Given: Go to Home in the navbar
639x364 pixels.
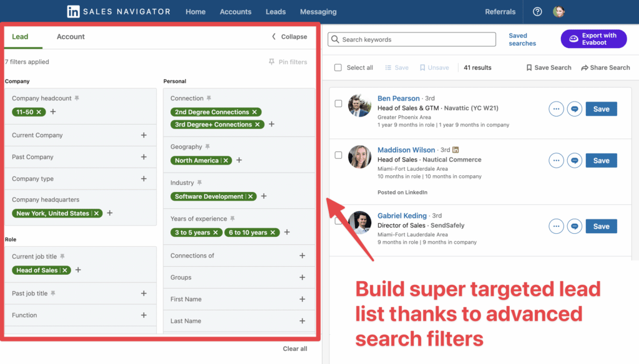Looking at the screenshot, I should point(195,12).
